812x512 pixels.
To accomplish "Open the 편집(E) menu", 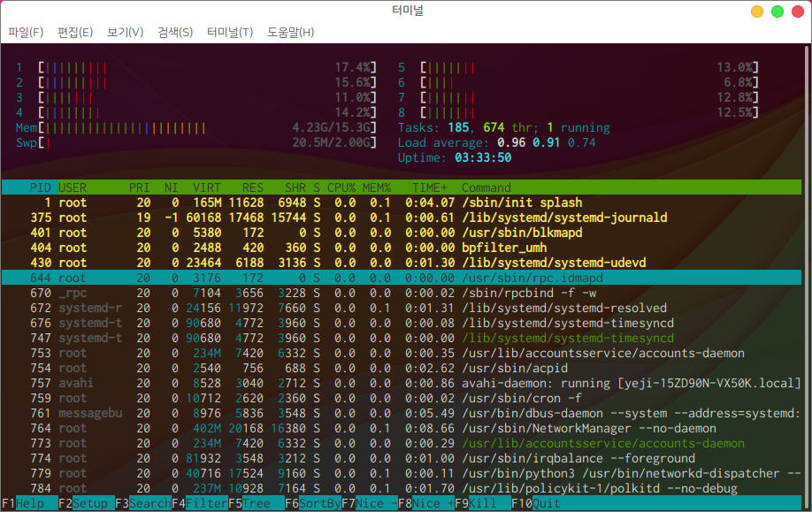I will [75, 33].
